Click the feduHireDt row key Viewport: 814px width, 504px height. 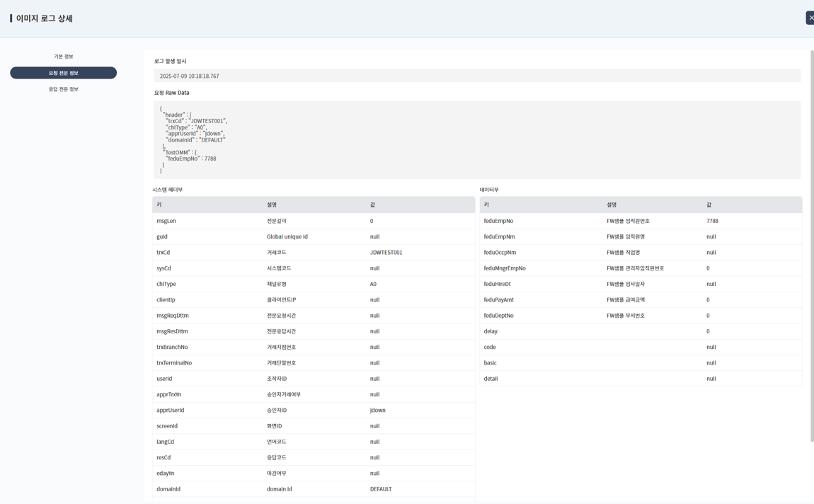coord(497,284)
